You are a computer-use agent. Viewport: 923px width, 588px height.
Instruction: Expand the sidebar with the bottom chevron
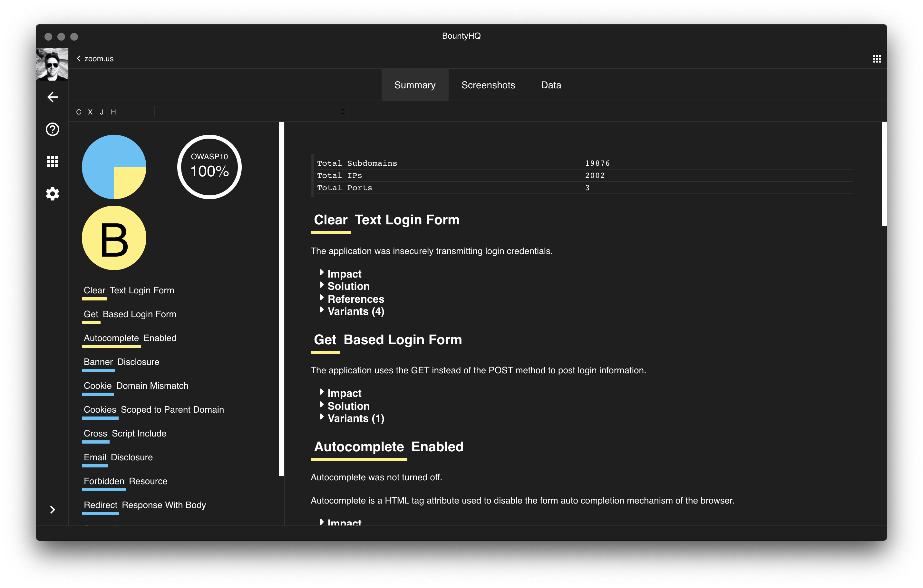(53, 509)
